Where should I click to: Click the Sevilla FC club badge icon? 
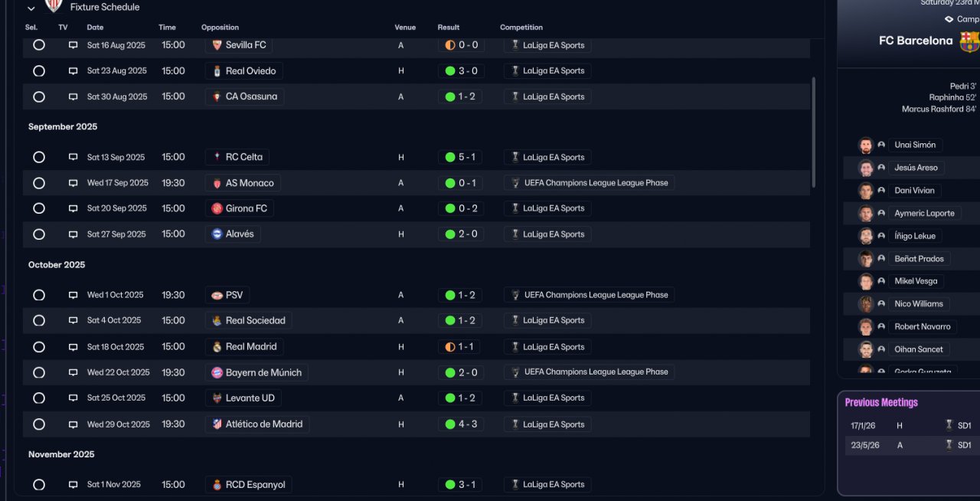tap(217, 45)
